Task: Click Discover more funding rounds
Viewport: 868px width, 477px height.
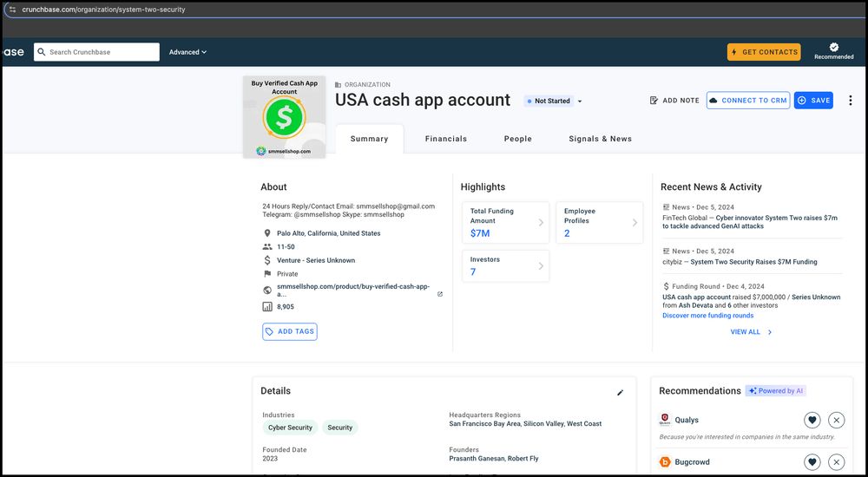Action: click(x=708, y=316)
